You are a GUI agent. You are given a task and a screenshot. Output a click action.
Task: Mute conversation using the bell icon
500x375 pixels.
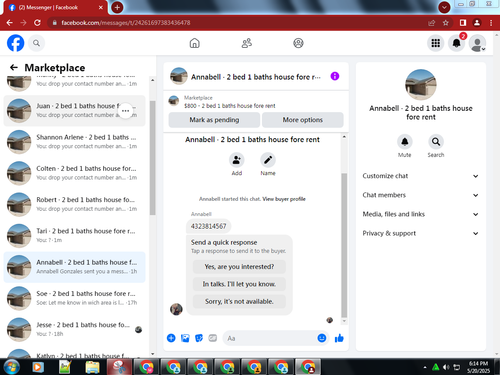405,142
